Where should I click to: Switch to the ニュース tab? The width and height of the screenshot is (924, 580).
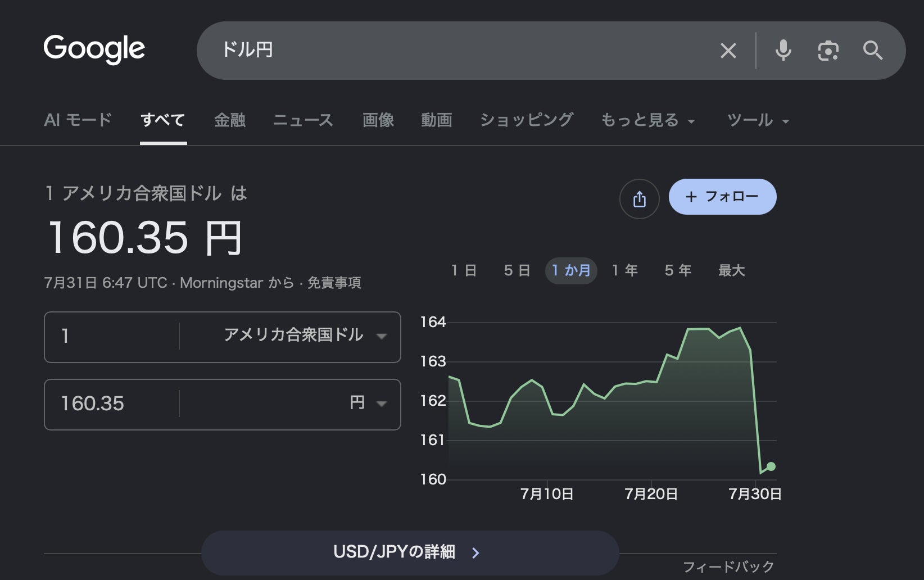pyautogui.click(x=304, y=120)
